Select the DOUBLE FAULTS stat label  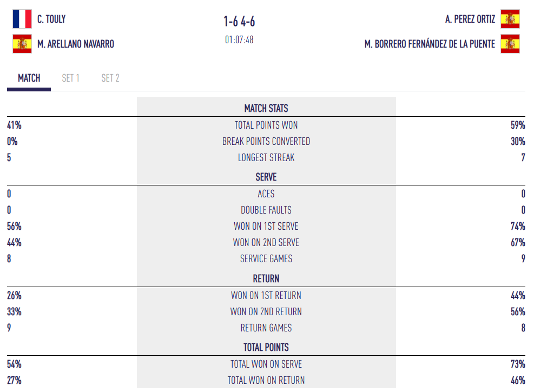pos(266,210)
